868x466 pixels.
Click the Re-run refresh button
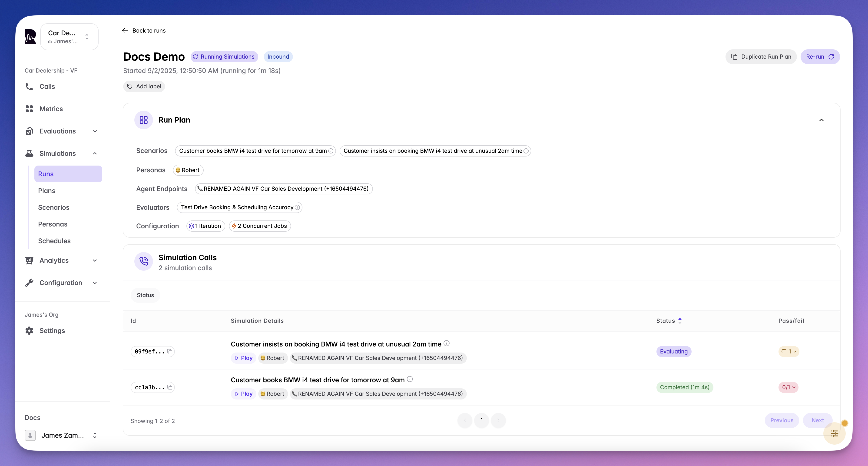pyautogui.click(x=819, y=57)
